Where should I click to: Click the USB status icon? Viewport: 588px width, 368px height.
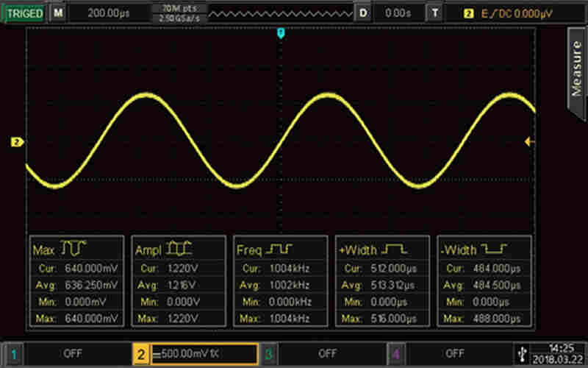pos(521,353)
